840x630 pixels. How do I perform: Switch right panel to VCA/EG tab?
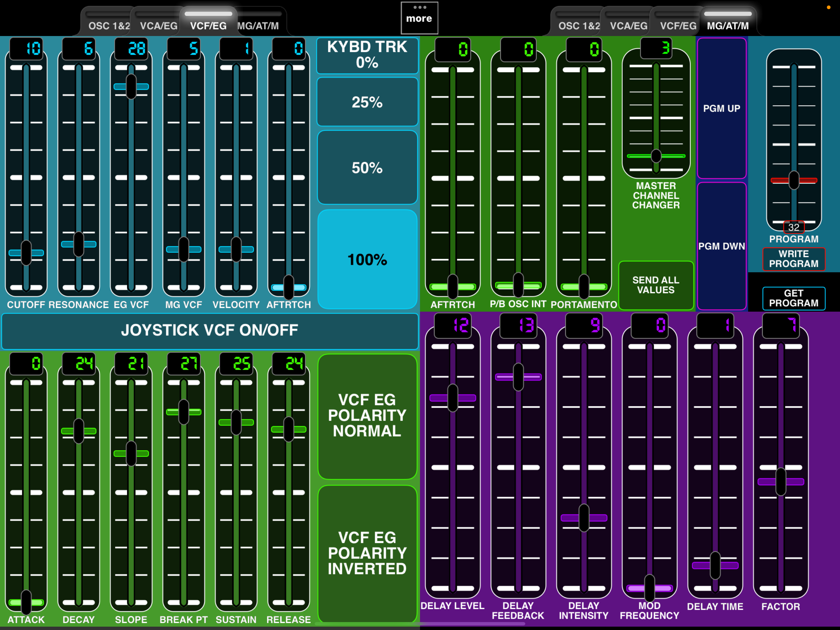pos(629,22)
